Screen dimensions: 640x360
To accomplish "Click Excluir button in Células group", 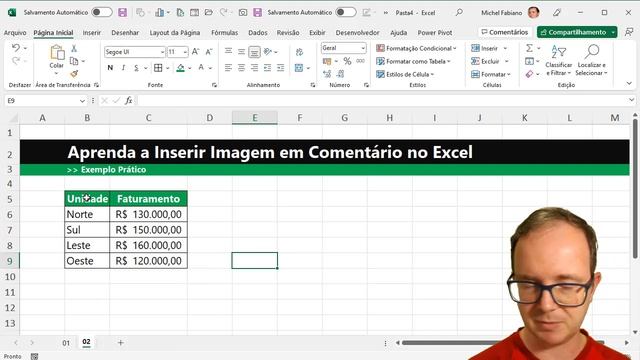I will (486, 61).
